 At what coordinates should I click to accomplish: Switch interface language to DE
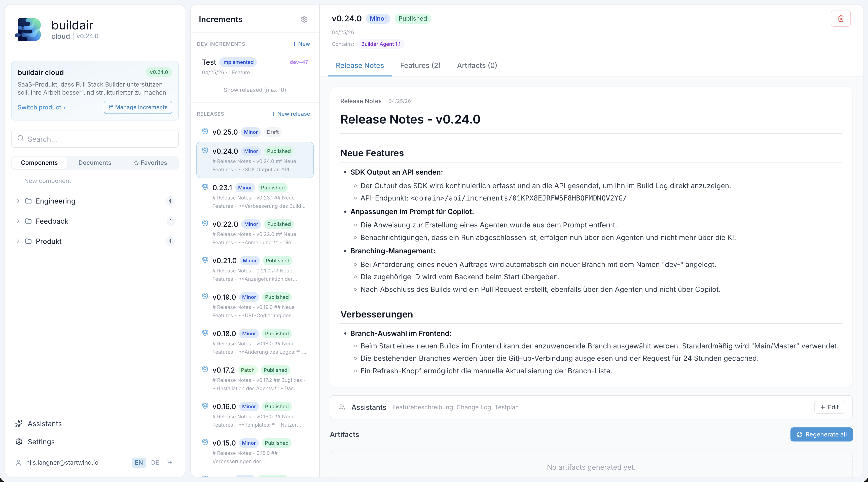pos(155,462)
